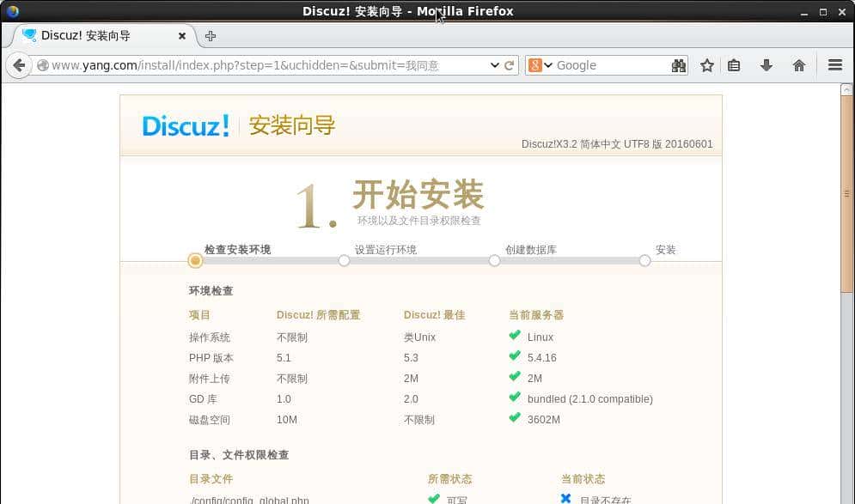Click the 磁盘空间 row label

210,420
